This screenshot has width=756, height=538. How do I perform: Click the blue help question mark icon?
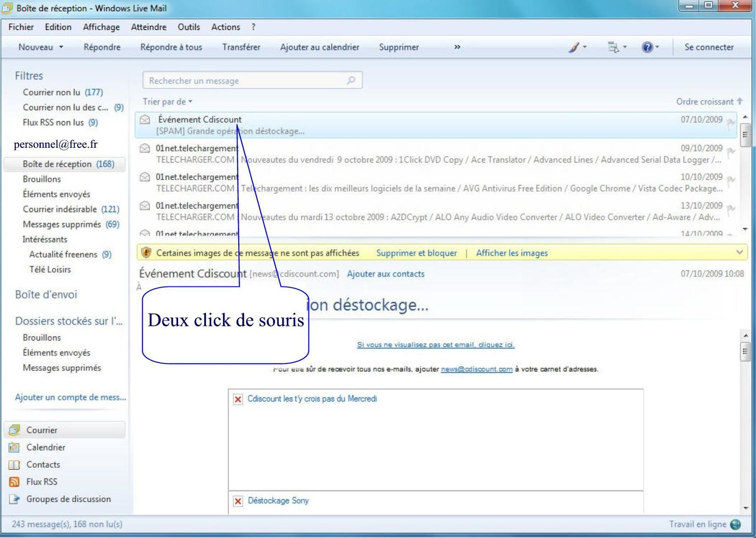click(647, 47)
